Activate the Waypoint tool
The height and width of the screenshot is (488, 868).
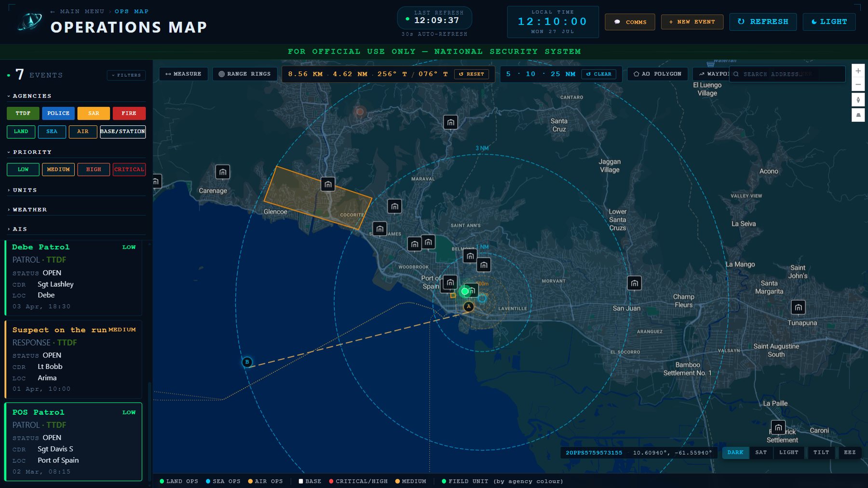(x=712, y=74)
